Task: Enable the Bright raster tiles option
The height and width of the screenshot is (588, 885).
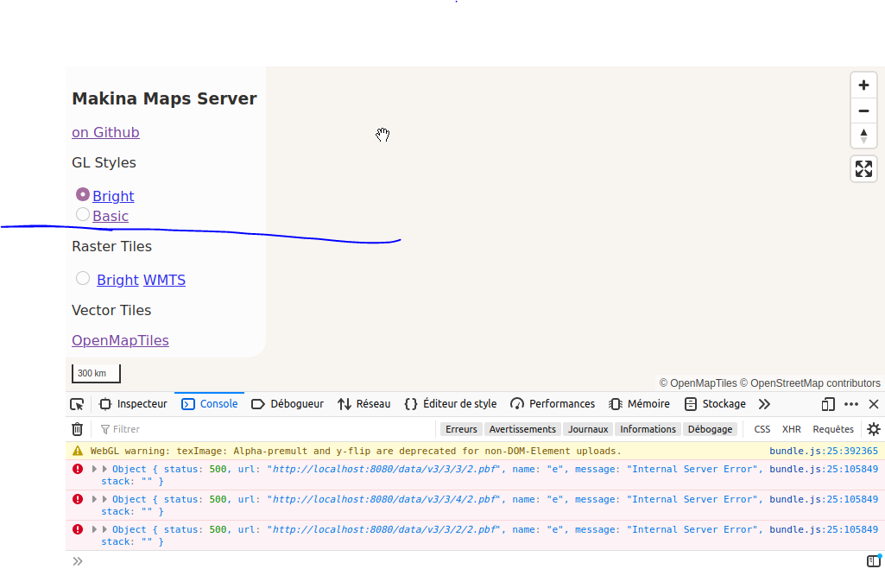Action: (x=83, y=277)
